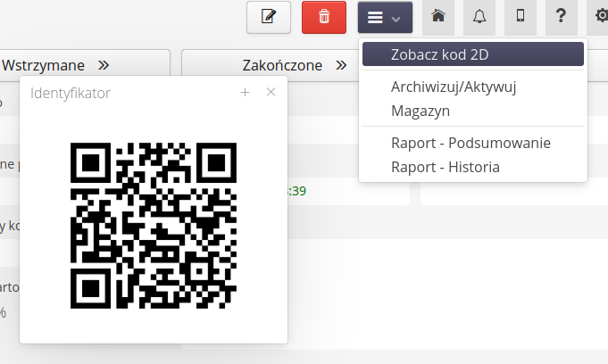Open the hamburger menu dropdown
Image resolution: width=608 pixels, height=364 pixels.
click(385, 17)
